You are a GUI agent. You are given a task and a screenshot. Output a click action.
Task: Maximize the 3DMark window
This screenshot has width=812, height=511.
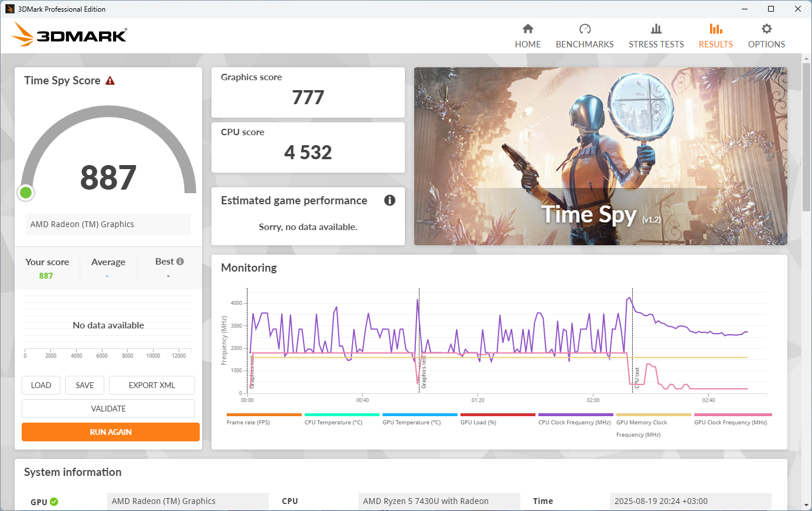771,9
